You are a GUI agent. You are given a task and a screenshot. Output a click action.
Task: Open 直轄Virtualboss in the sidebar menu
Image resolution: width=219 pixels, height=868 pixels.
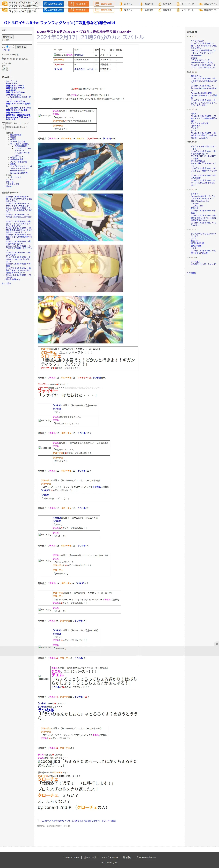coord(13,112)
